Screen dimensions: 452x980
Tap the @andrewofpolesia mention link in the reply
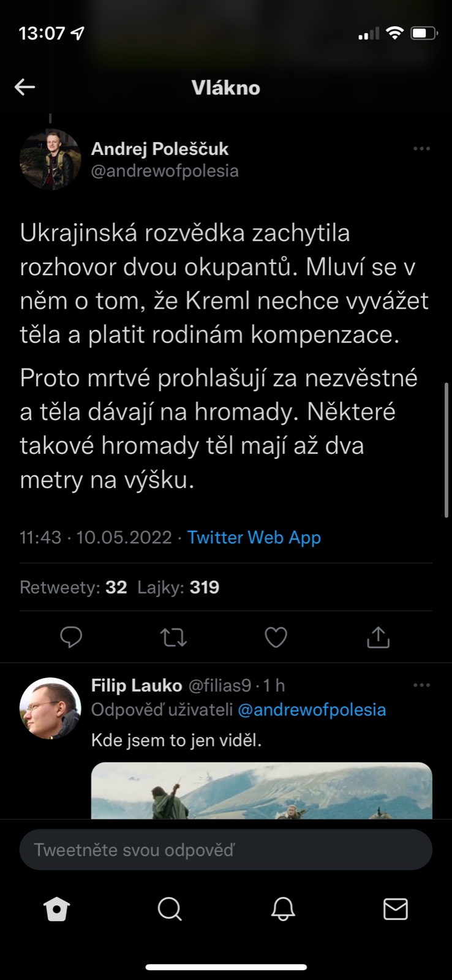coord(312,710)
